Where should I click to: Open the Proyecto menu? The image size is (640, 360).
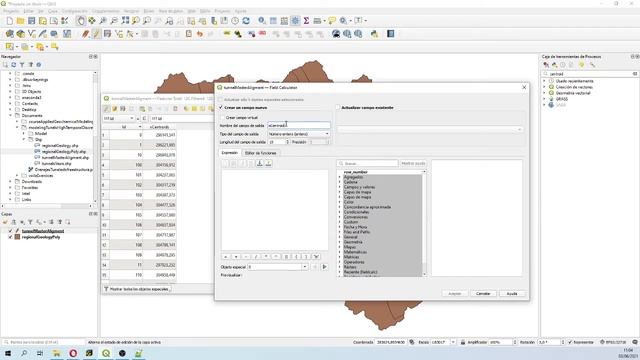click(x=11, y=11)
